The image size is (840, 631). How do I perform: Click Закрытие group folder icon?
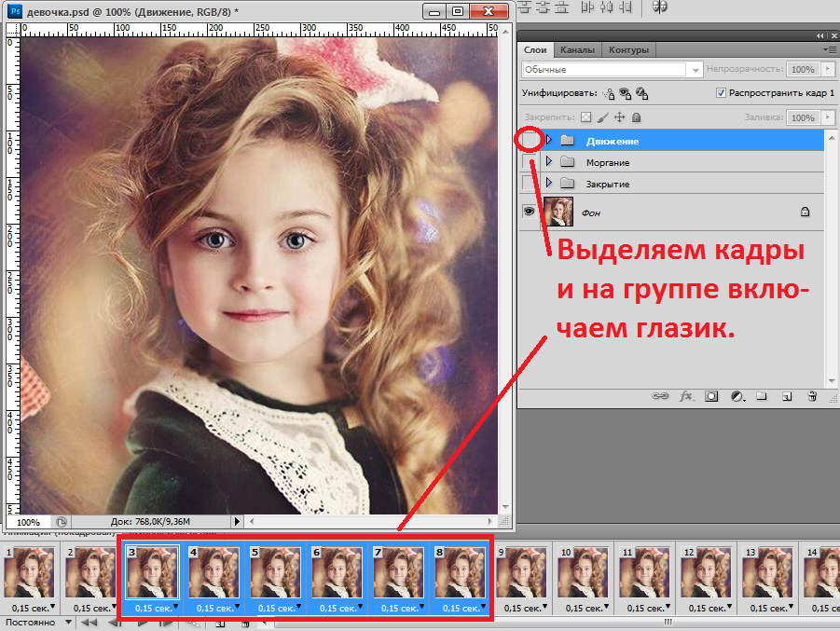coord(567,184)
